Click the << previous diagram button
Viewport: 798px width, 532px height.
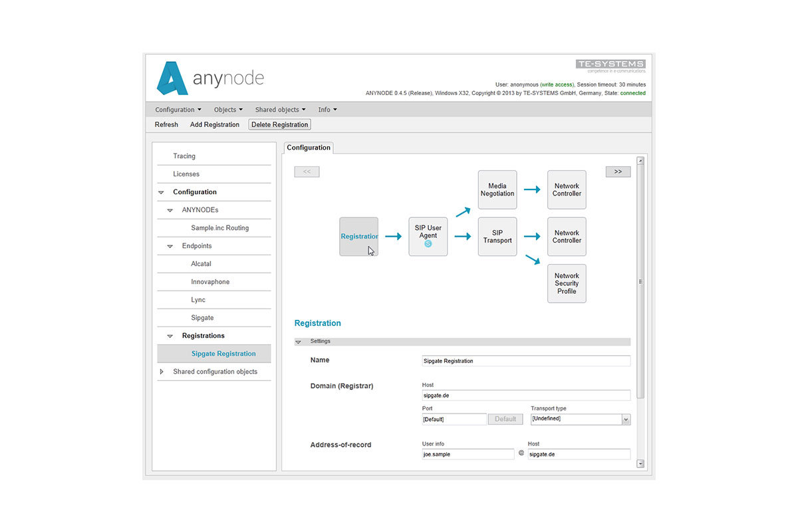[307, 172]
